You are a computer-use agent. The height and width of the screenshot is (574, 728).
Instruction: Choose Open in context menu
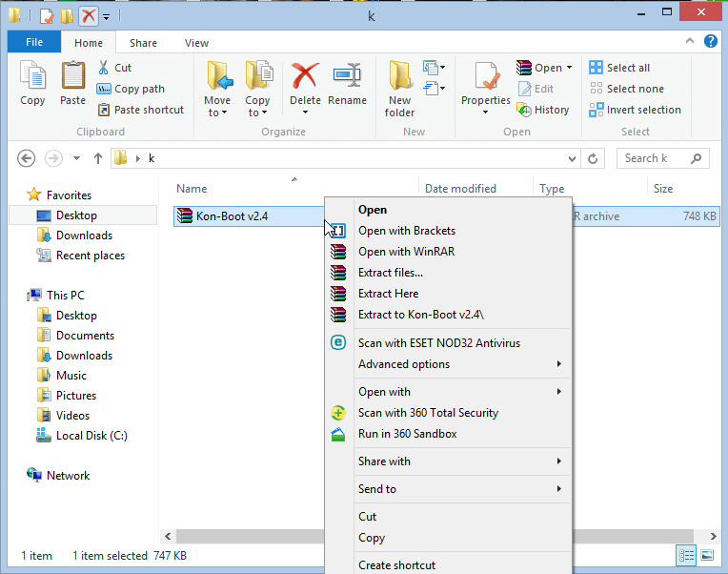[449, 210]
